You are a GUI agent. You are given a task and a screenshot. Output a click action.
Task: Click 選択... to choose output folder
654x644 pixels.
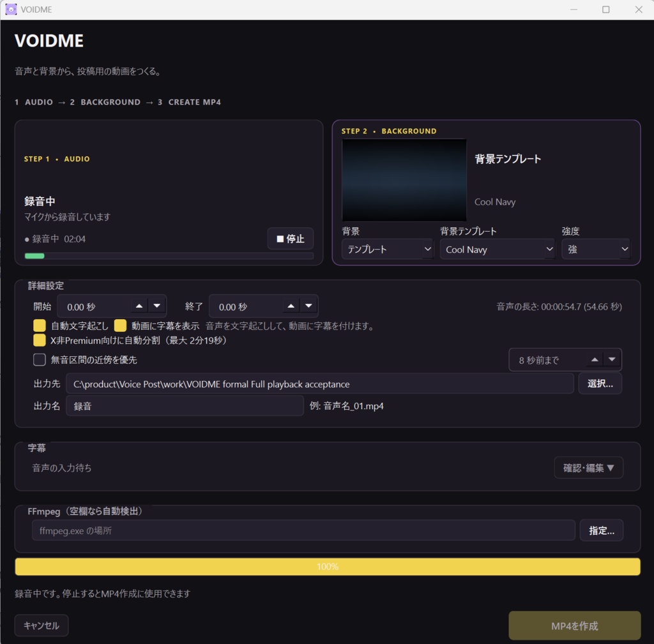[x=600, y=384]
